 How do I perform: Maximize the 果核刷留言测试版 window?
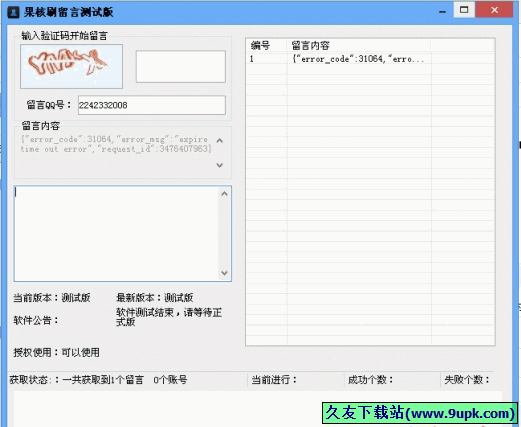click(464, 10)
